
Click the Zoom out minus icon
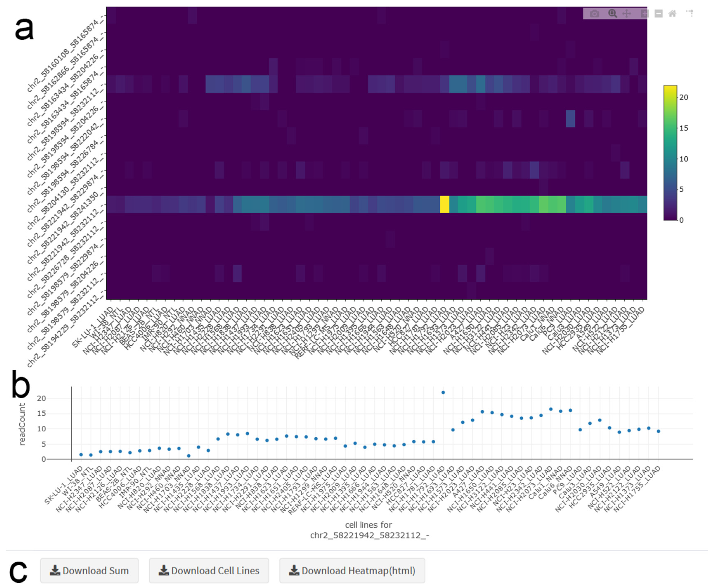[658, 14]
